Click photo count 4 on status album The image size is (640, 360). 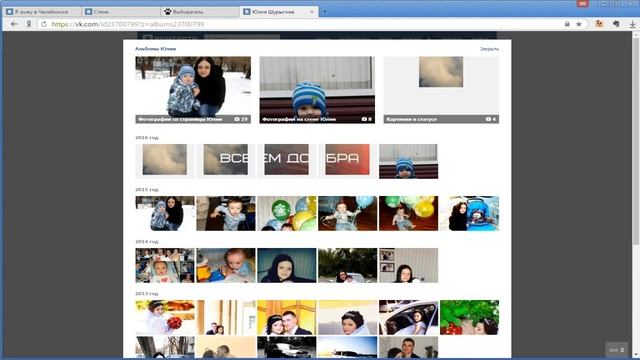(x=491, y=119)
